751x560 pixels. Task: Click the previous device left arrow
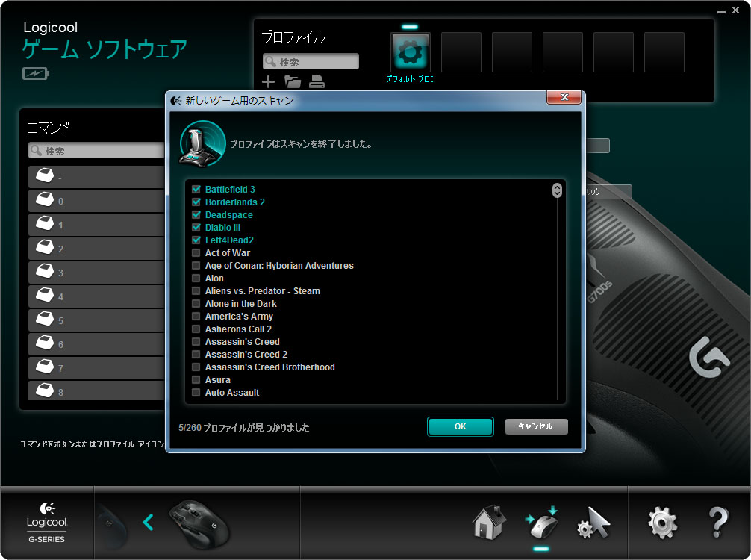(148, 522)
